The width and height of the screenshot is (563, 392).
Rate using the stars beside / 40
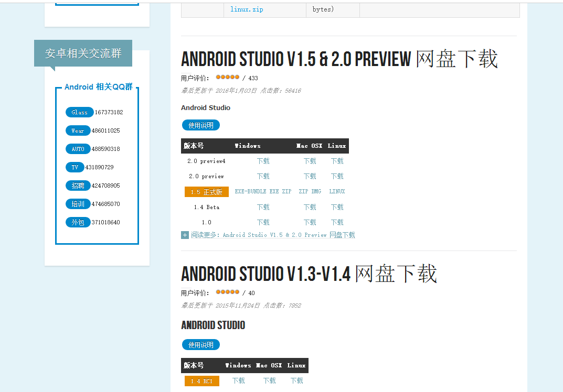click(228, 292)
